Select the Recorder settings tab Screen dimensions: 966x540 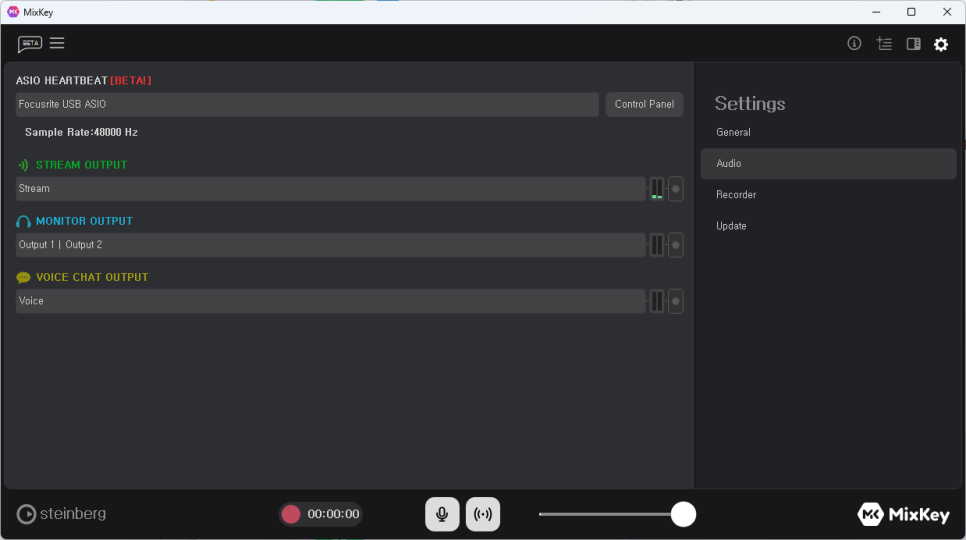[x=829, y=195]
